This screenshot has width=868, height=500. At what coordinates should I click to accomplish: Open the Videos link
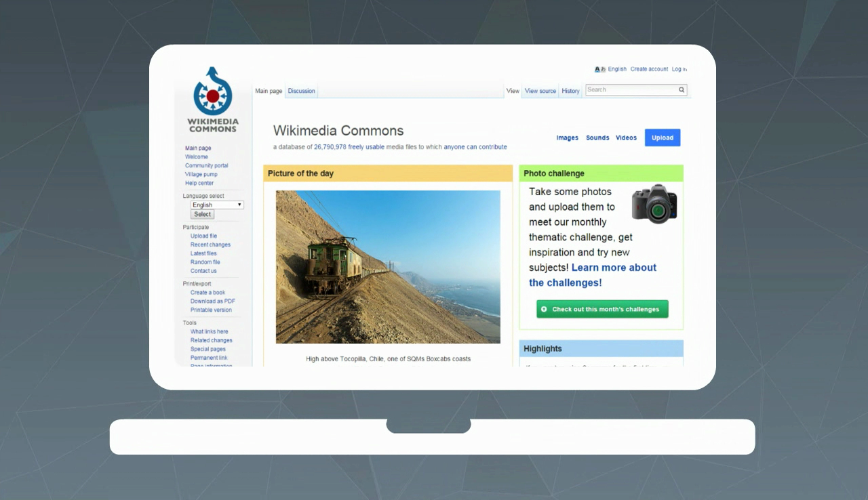click(x=626, y=138)
